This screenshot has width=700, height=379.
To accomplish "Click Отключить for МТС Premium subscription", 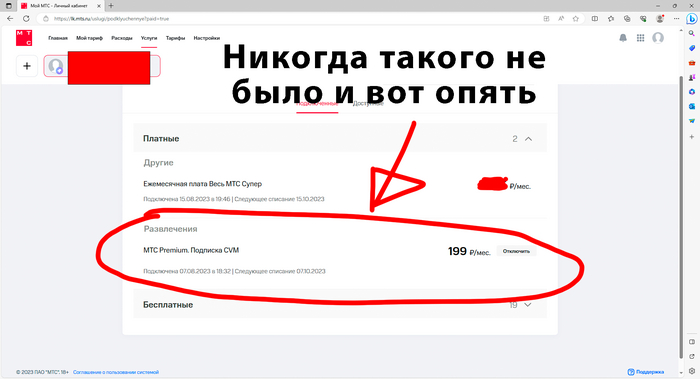I will (x=516, y=251).
